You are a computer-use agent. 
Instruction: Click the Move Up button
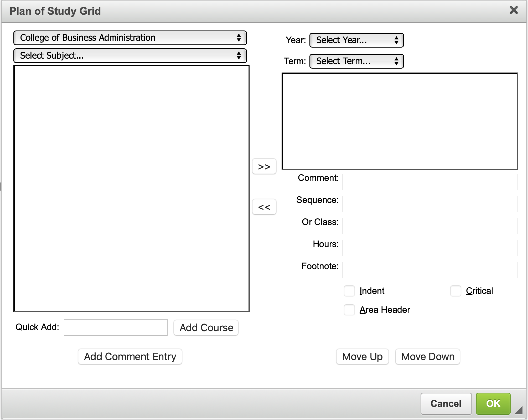(x=362, y=357)
